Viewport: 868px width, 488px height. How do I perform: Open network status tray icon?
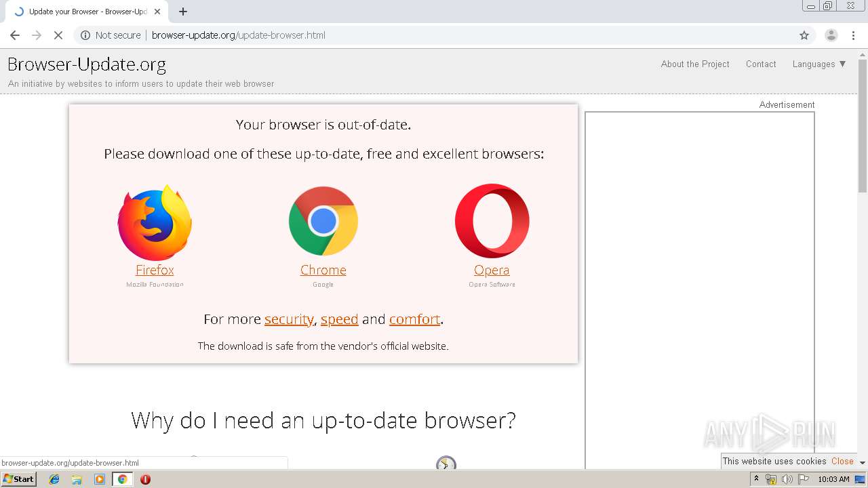click(771, 479)
